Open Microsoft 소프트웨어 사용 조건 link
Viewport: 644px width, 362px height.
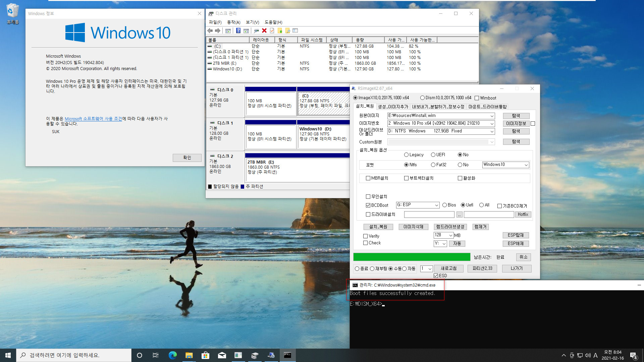pos(93,119)
